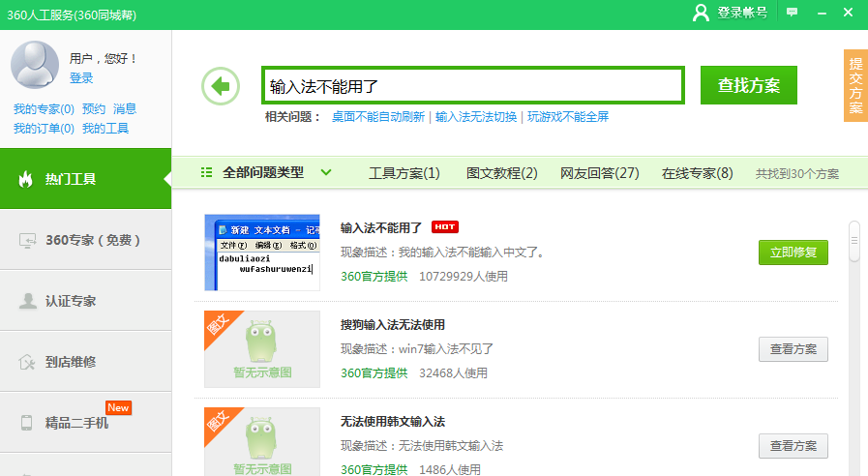Click the text 1486人使用
868x476 pixels.
450,470
